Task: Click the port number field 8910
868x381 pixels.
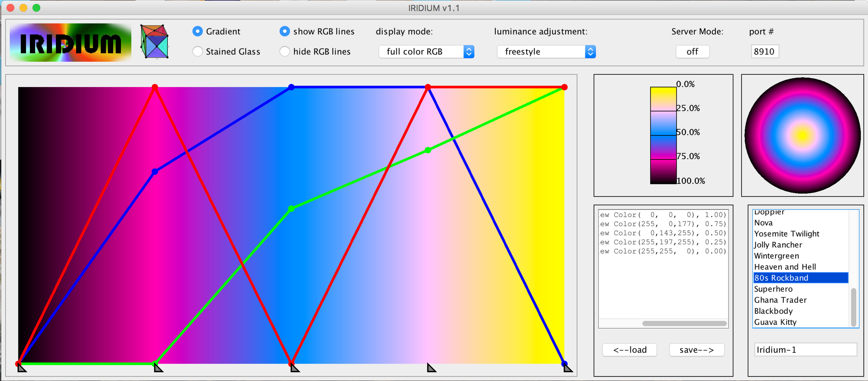Action: (765, 51)
